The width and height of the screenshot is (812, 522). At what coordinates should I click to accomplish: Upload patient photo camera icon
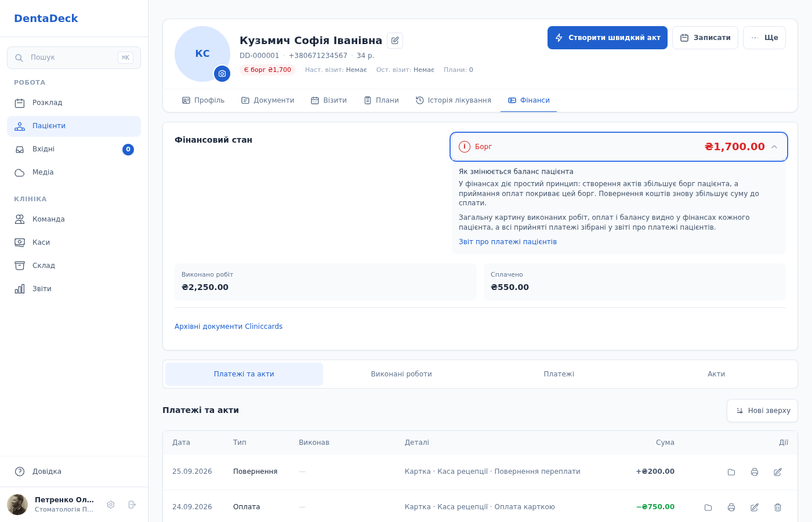[222, 74]
